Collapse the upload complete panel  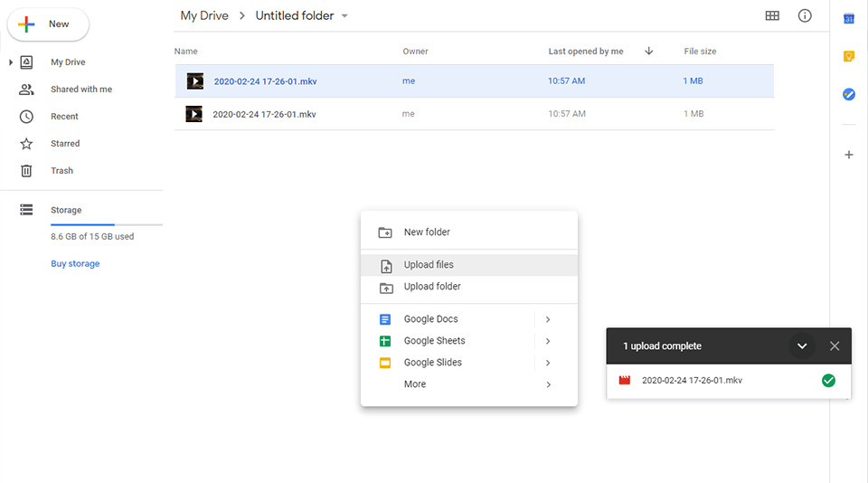pos(802,346)
